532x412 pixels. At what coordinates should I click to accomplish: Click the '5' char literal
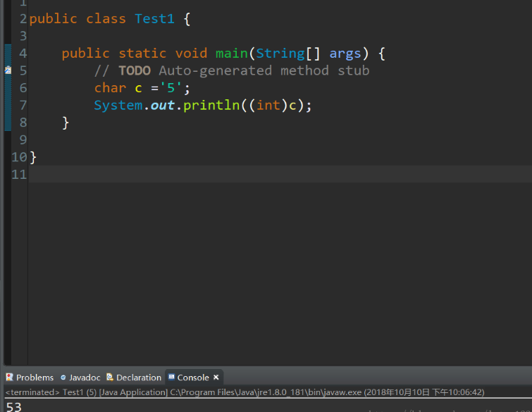[x=171, y=88]
